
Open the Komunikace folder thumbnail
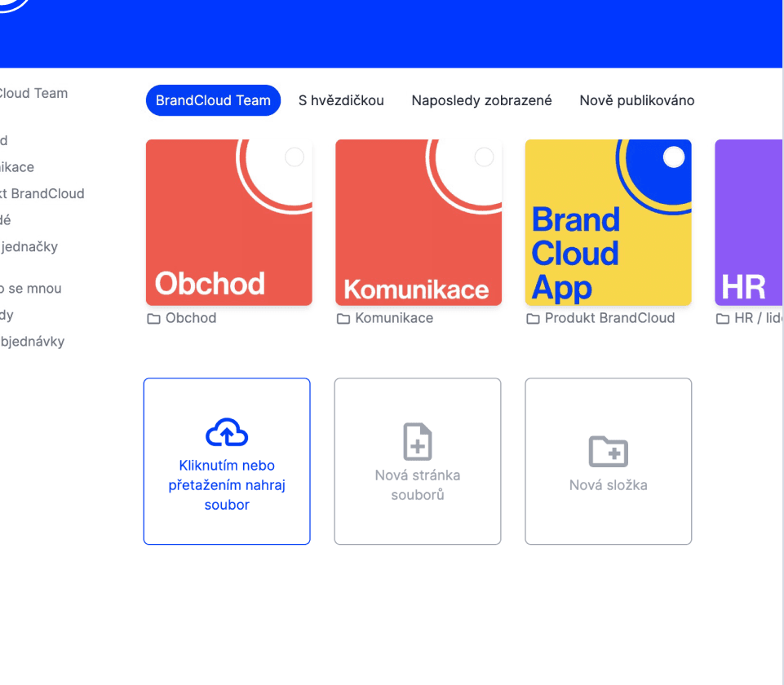click(x=419, y=223)
